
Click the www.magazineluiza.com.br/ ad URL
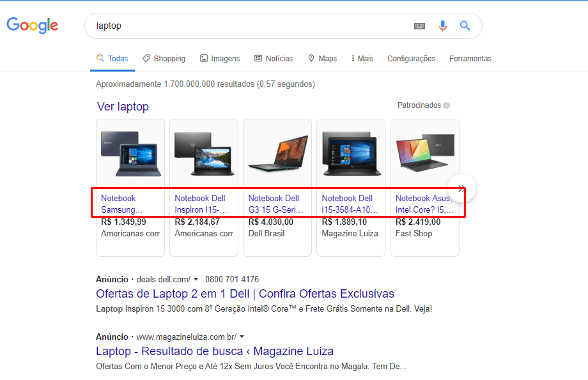tap(187, 337)
